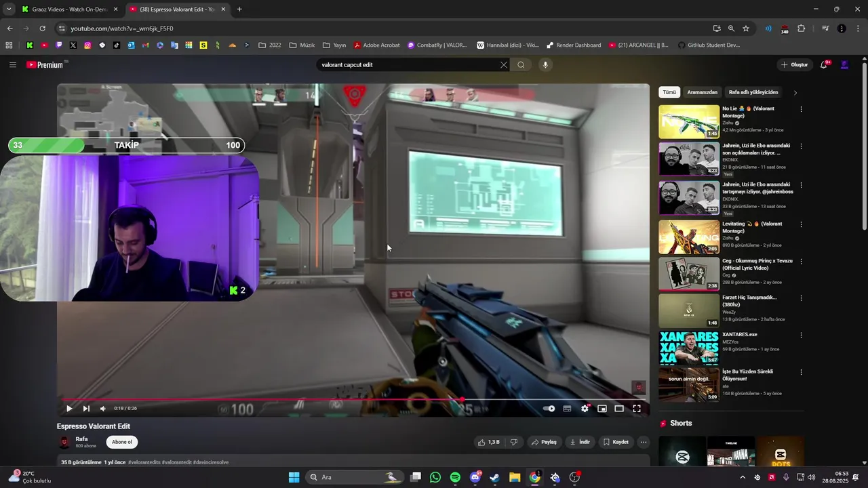Select Rafa adlı yükleyiciden filter chip

coord(753,92)
